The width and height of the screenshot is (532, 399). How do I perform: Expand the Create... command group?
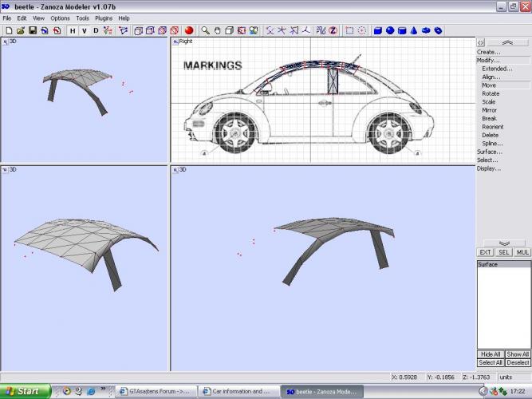(489, 52)
